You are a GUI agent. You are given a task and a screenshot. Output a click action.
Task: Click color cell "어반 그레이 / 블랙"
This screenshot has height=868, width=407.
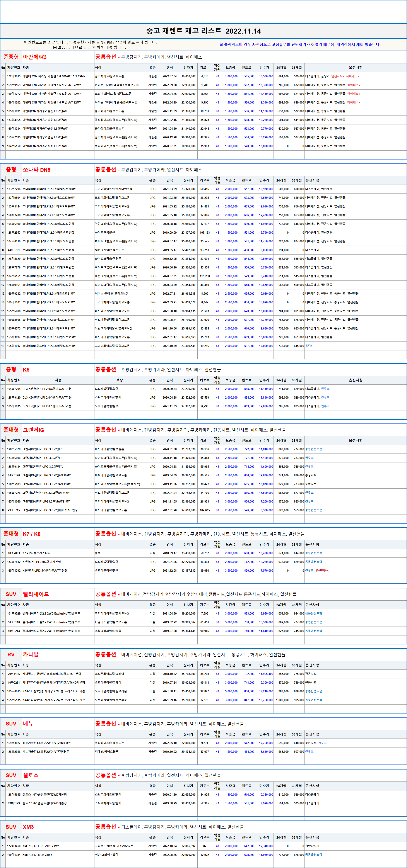click(x=107, y=855)
